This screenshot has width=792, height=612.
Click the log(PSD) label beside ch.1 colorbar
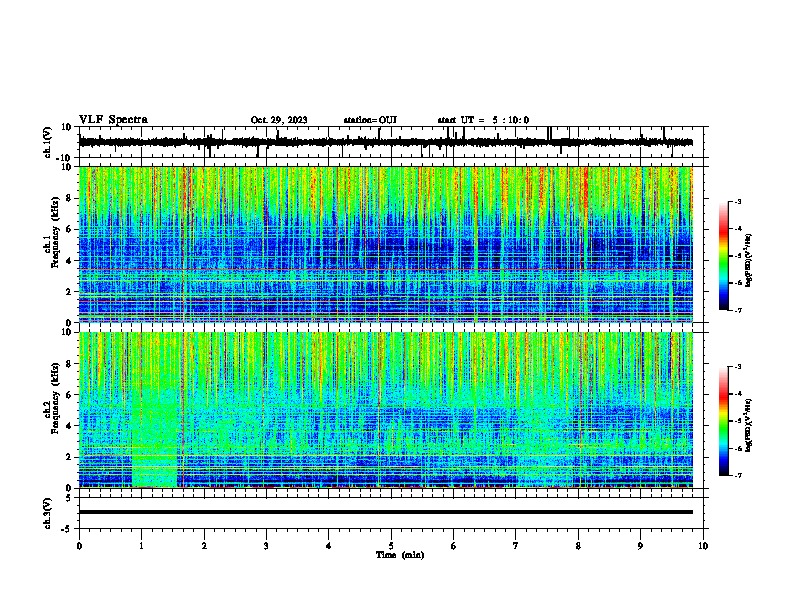pyautogui.click(x=748, y=260)
